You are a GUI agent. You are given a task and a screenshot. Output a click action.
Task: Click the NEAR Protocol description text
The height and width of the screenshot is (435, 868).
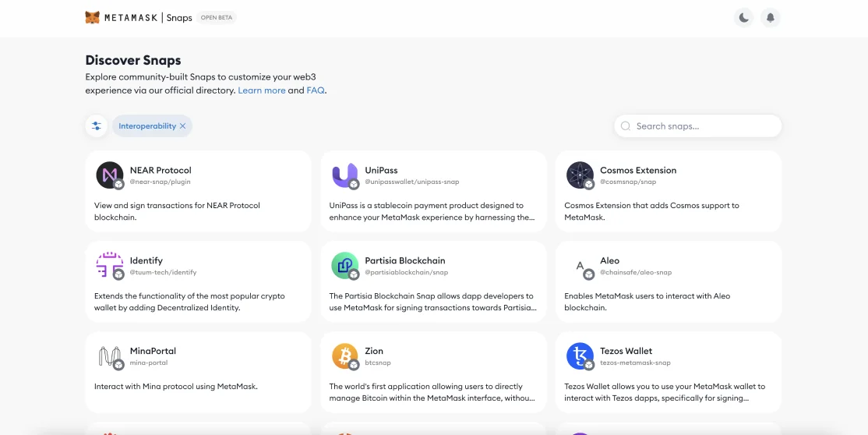tap(177, 211)
